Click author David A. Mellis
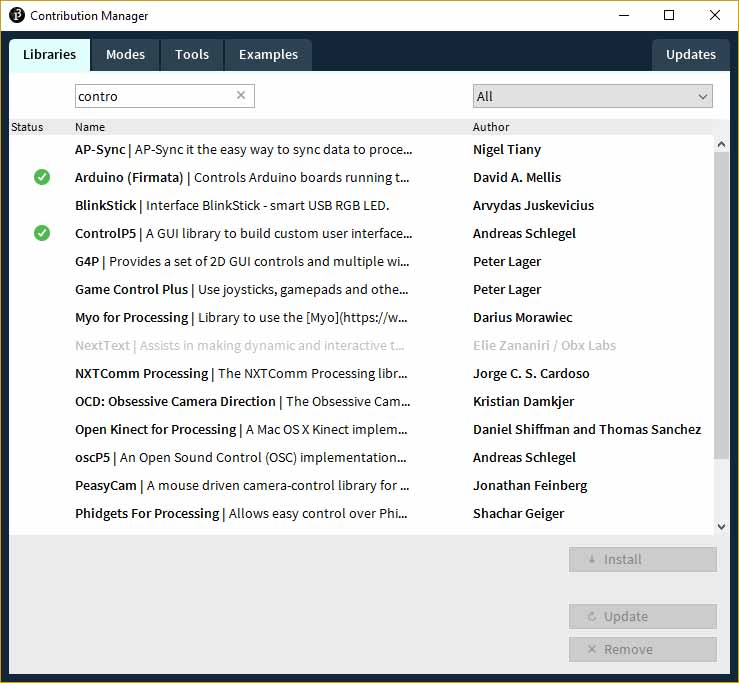The width and height of the screenshot is (739, 683). [517, 177]
